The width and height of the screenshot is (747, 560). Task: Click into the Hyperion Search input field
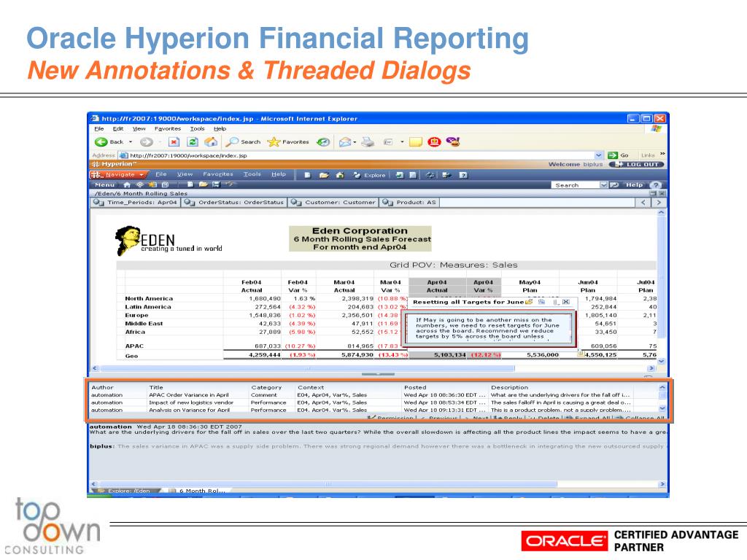coord(576,184)
